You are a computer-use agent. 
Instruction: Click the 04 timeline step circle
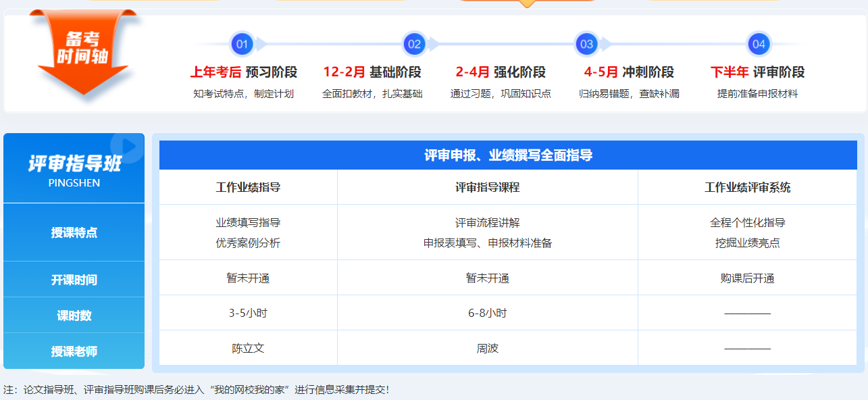pyautogui.click(x=759, y=45)
